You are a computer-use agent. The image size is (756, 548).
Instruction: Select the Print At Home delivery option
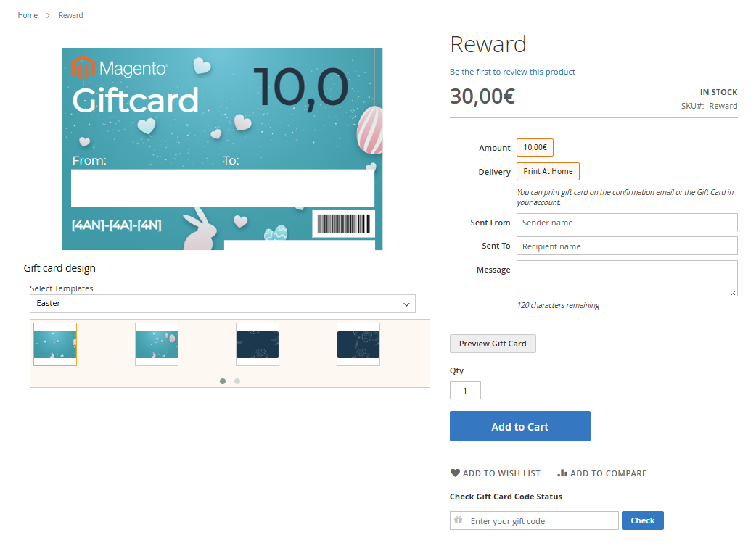tap(548, 171)
